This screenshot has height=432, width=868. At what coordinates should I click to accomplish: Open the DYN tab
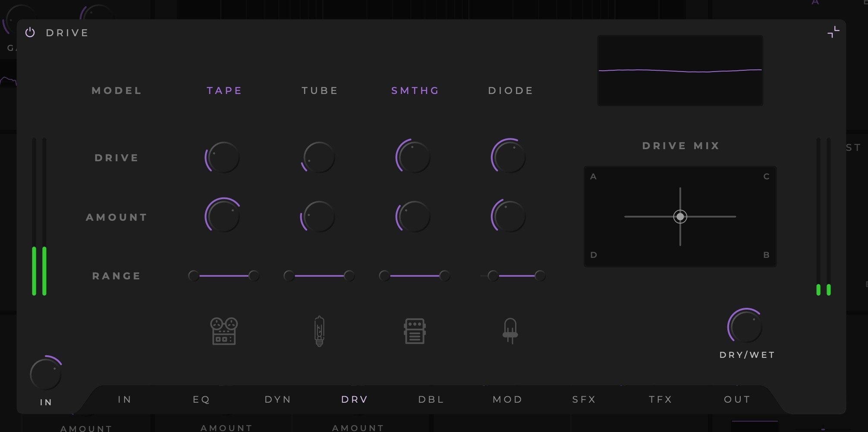(278, 399)
